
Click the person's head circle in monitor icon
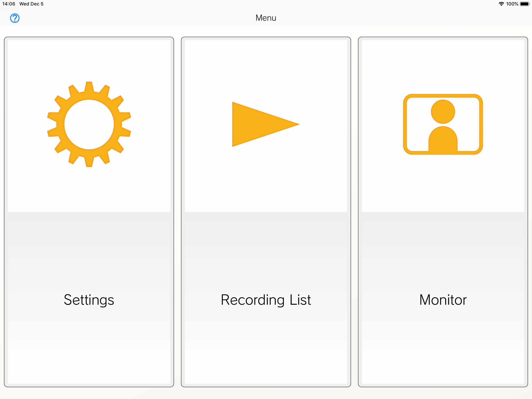pos(443,112)
